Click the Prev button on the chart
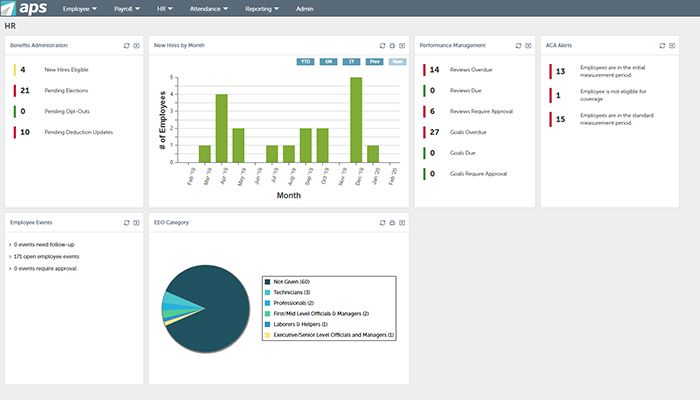 [x=374, y=61]
